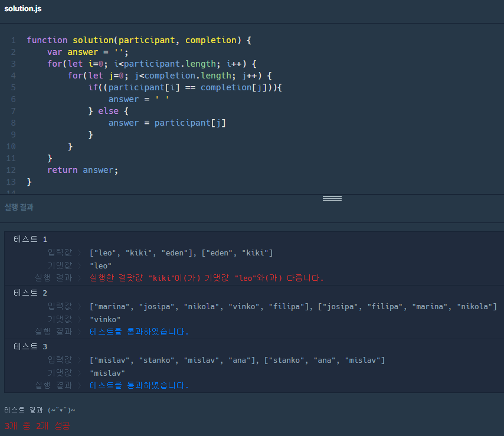Click the 테스트 결과 summary label

click(x=40, y=410)
